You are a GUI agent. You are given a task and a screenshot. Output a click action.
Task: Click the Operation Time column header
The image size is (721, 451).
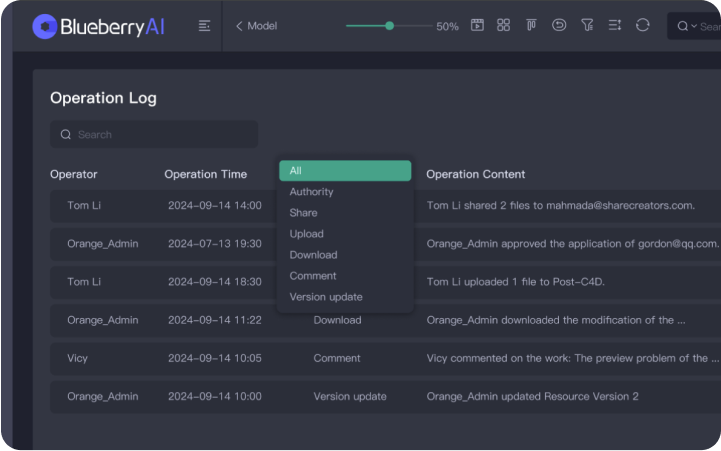(205, 174)
